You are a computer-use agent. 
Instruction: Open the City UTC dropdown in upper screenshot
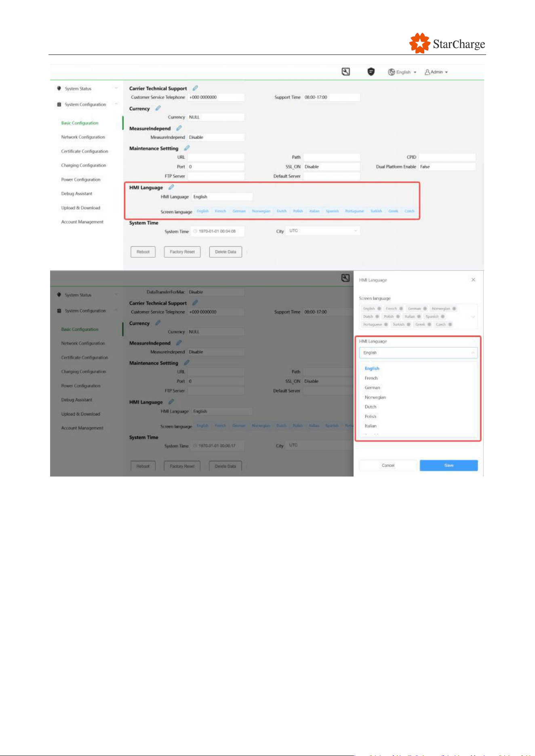click(323, 231)
